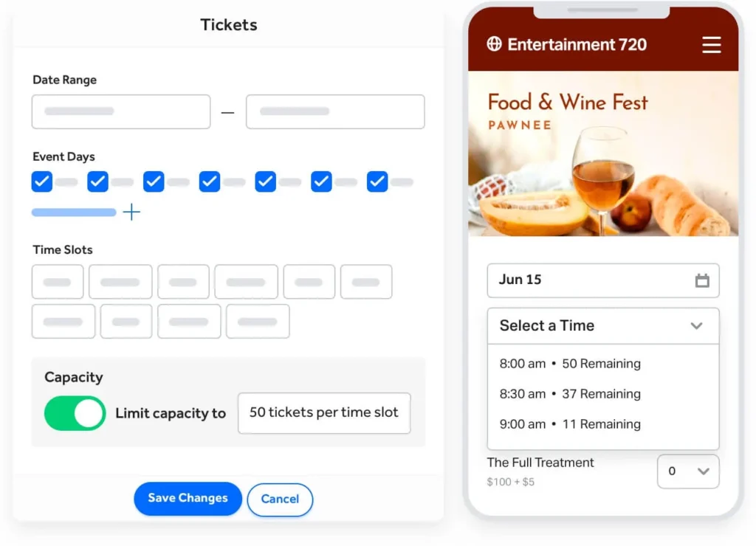This screenshot has width=756, height=546.
Task: Uncheck the first Event Days checkbox
Action: pos(41,182)
